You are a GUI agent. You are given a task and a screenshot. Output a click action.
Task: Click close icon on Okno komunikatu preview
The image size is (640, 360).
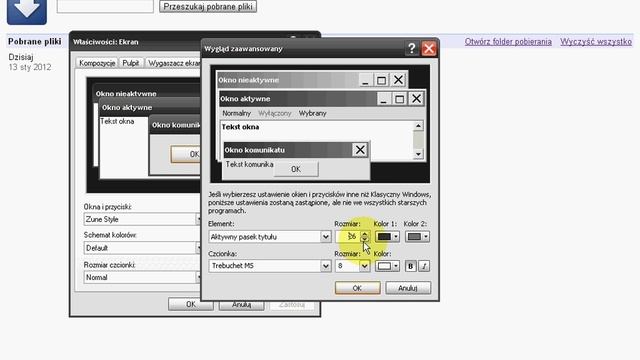pyautogui.click(x=360, y=150)
